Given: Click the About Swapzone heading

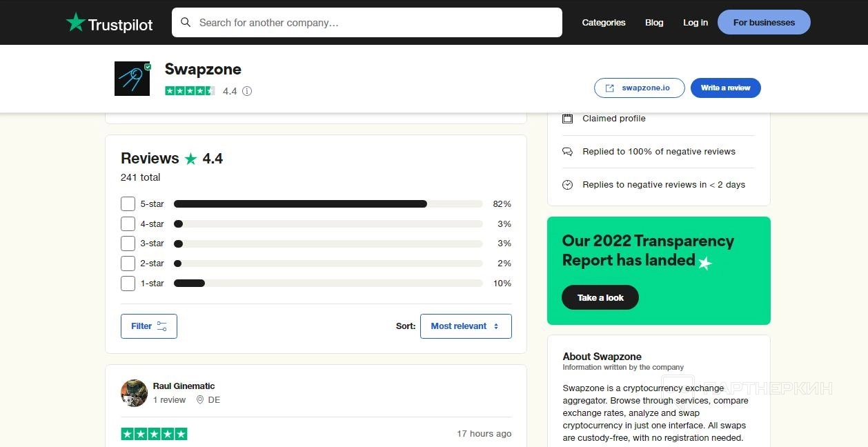Looking at the screenshot, I should (x=602, y=357).
